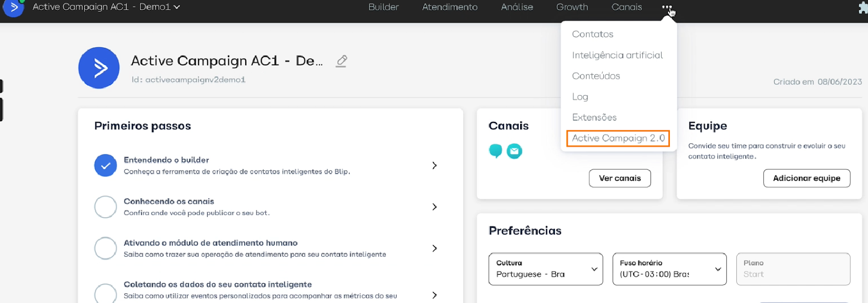
Task: Expand 'Entendendo o builder' chevron arrow
Action: point(434,166)
